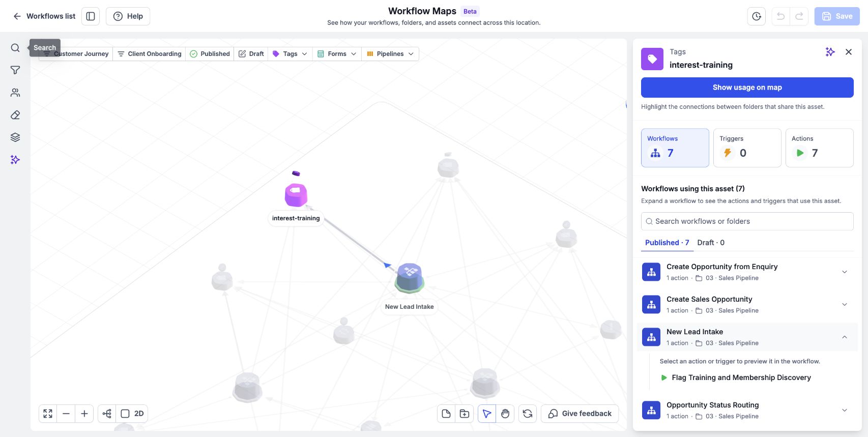Redo the last change
This screenshot has width=868, height=437.
coord(799,16)
